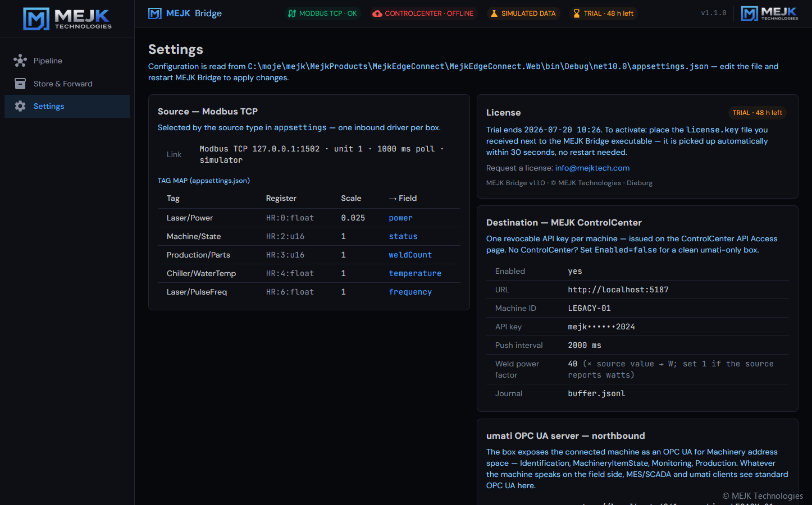Click the Push interval value '2000 ms'
This screenshot has height=505, width=812.
click(585, 345)
